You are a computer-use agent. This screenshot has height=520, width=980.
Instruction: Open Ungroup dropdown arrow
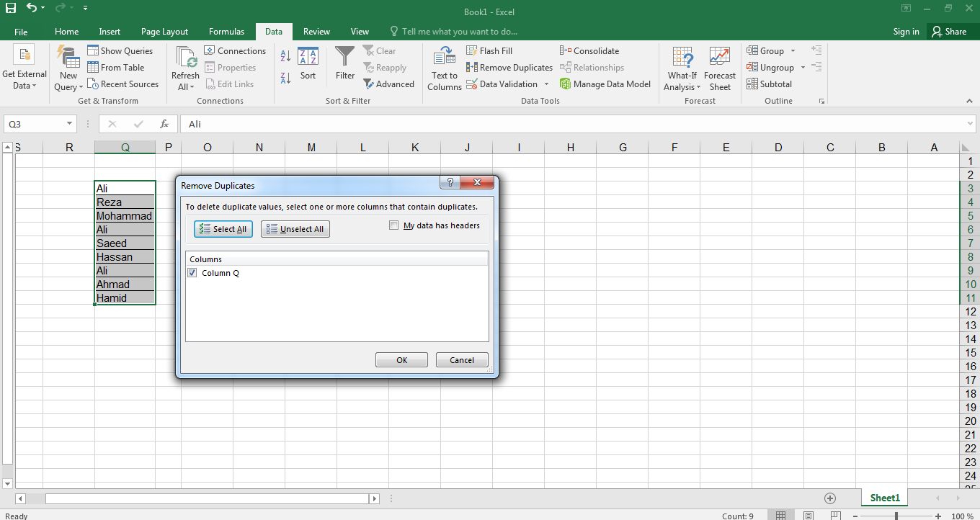(x=803, y=68)
